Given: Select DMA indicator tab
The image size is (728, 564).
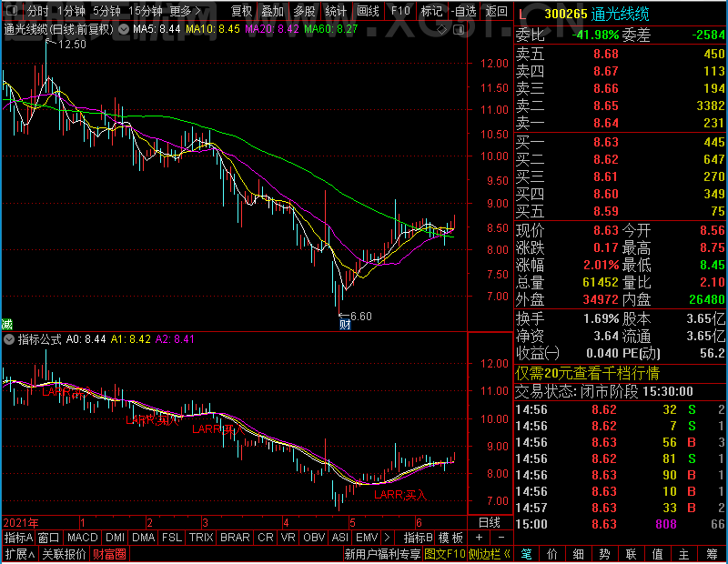Looking at the screenshot, I should click(x=143, y=538).
